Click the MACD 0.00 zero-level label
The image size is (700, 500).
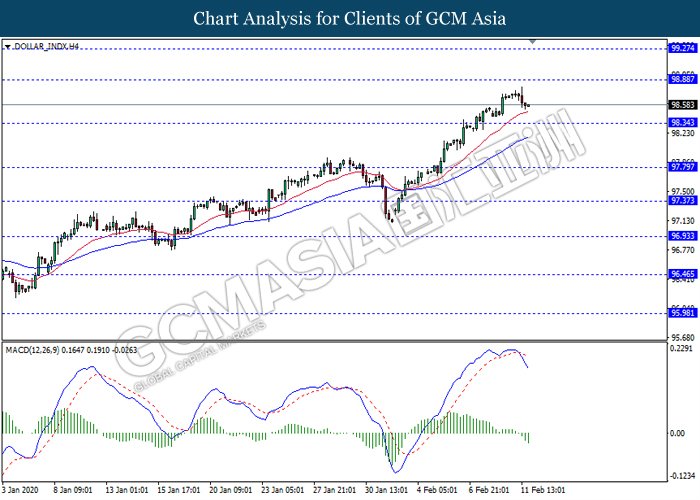(x=679, y=433)
